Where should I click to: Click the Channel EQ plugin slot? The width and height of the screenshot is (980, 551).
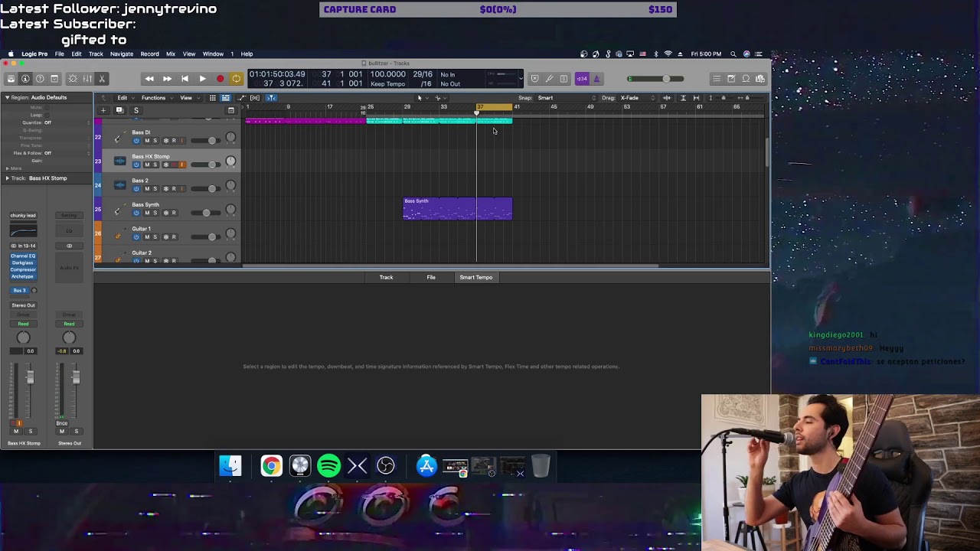point(23,256)
